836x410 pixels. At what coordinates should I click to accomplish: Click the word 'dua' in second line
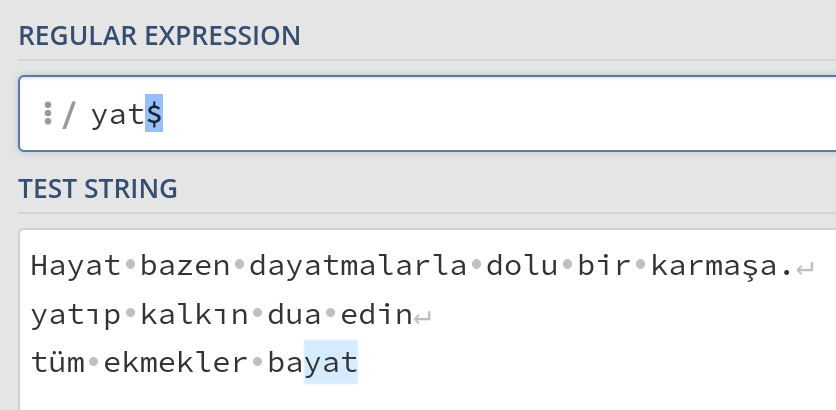(296, 316)
